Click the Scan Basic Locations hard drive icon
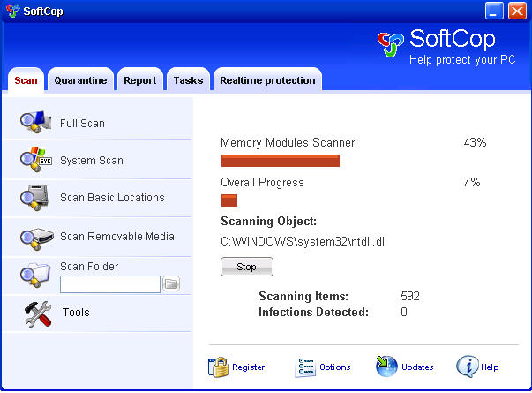 34,197
